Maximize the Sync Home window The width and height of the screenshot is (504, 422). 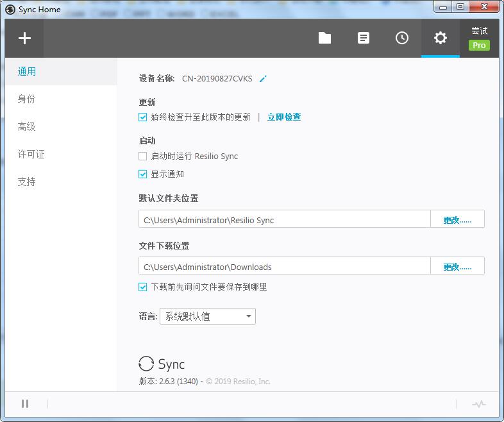click(460, 7)
